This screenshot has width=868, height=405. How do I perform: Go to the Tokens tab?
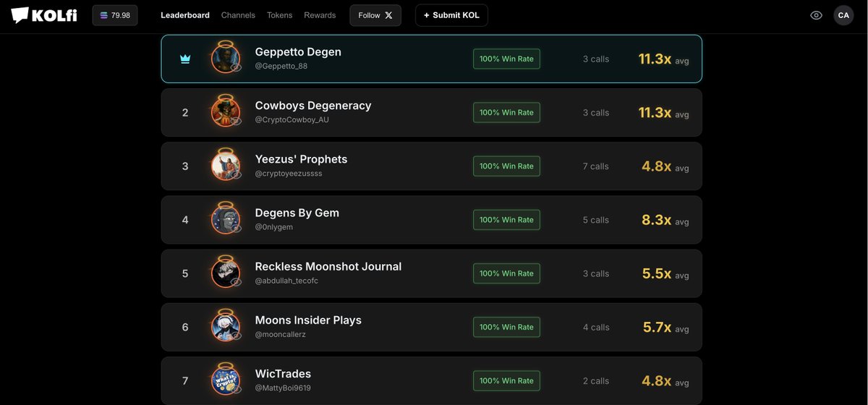[x=280, y=15]
